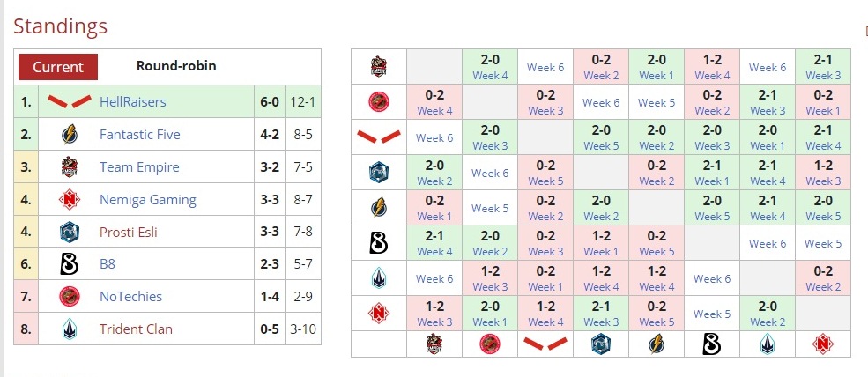
Task: Click Prosti Esli logo in crosstable left column
Action: tap(379, 172)
